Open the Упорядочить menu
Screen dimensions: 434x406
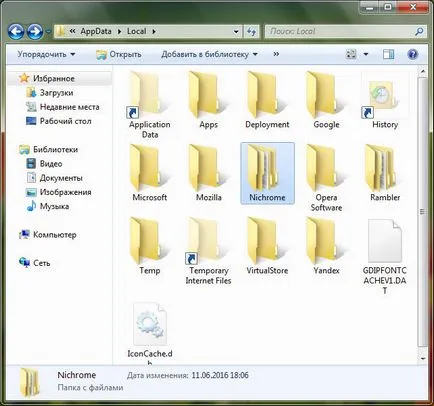tap(46, 54)
